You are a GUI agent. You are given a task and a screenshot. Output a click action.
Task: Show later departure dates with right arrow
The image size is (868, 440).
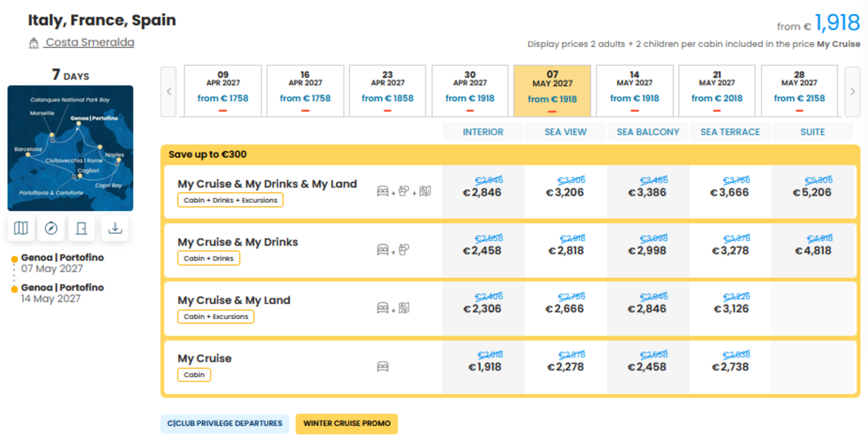coord(853,91)
